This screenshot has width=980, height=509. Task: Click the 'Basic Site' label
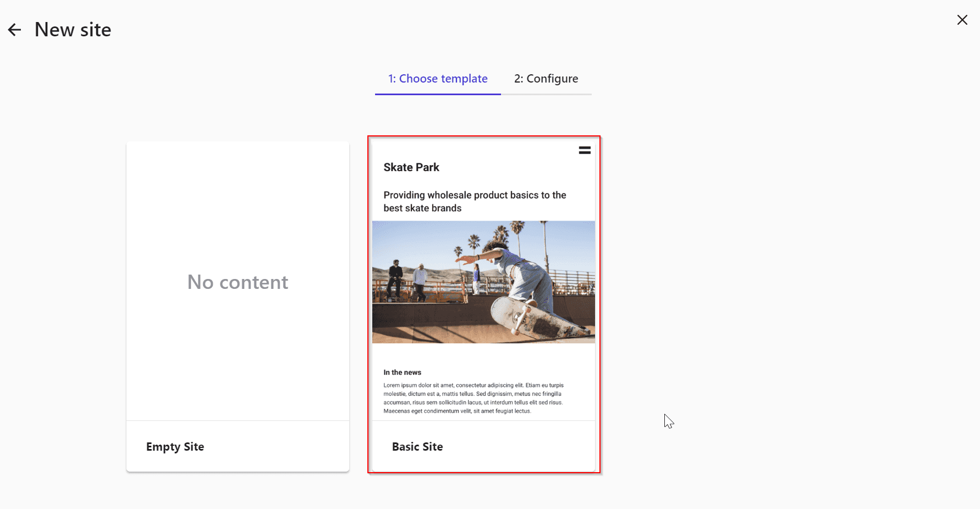[417, 447]
